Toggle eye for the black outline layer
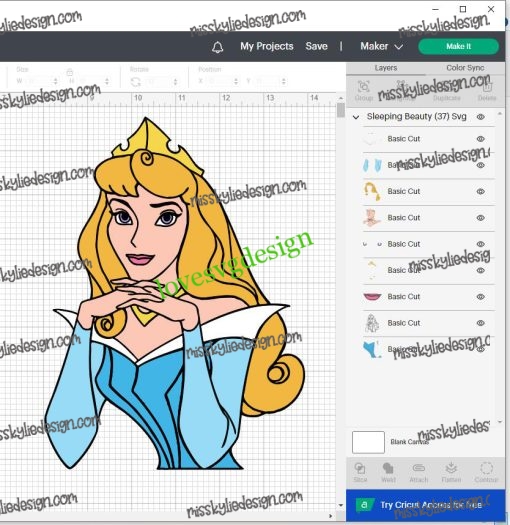This screenshot has height=525, width=510. tap(481, 323)
